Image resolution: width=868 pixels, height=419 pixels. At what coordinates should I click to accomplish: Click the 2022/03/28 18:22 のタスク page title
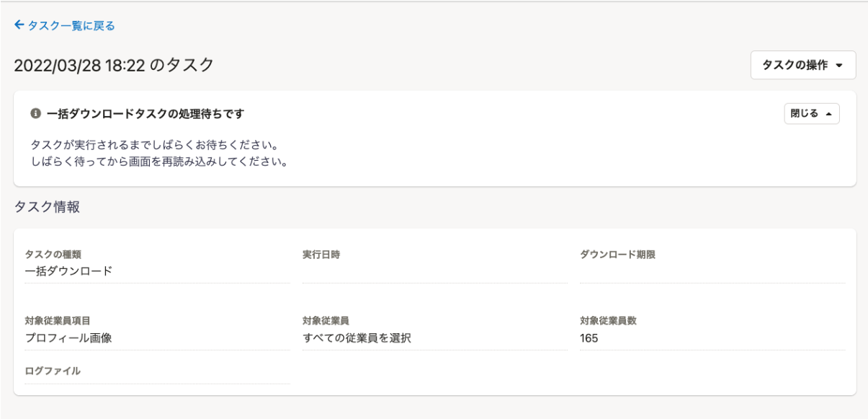click(x=114, y=65)
